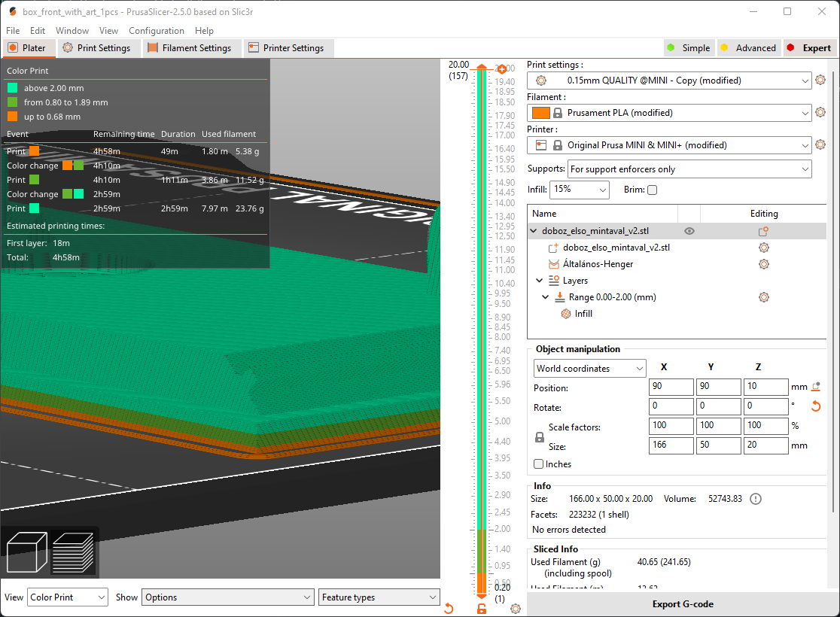Select the Általános-Henger tree row
Viewport: 840px width, 617px height.
pos(677,264)
